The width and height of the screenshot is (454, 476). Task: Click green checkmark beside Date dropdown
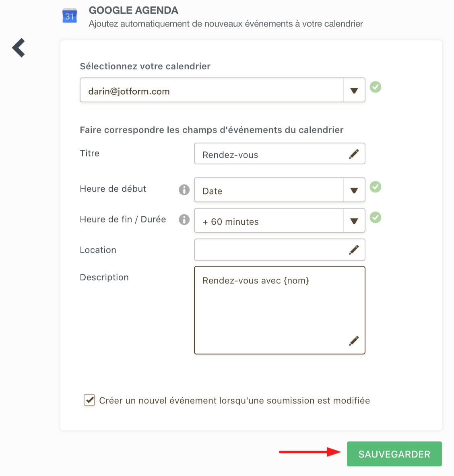[x=376, y=187]
